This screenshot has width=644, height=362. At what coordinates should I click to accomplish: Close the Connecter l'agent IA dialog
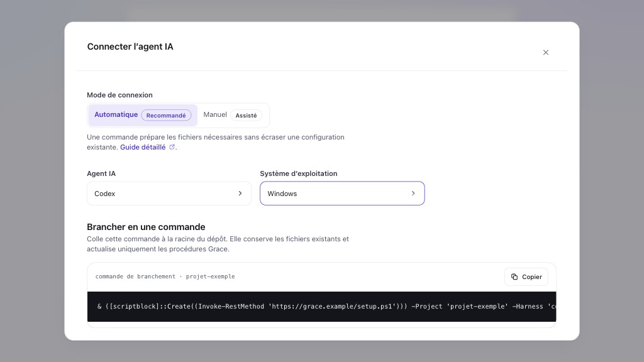[545, 53]
